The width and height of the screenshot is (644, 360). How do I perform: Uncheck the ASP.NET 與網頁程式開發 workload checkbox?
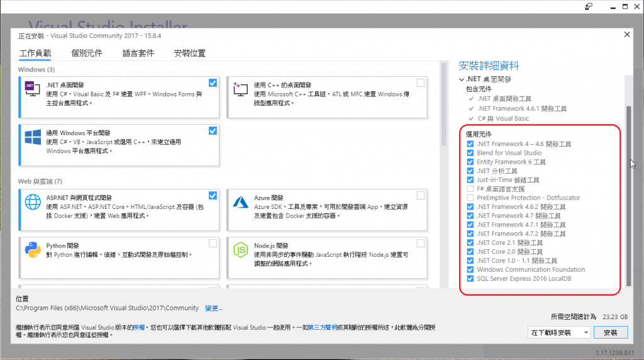(213, 196)
